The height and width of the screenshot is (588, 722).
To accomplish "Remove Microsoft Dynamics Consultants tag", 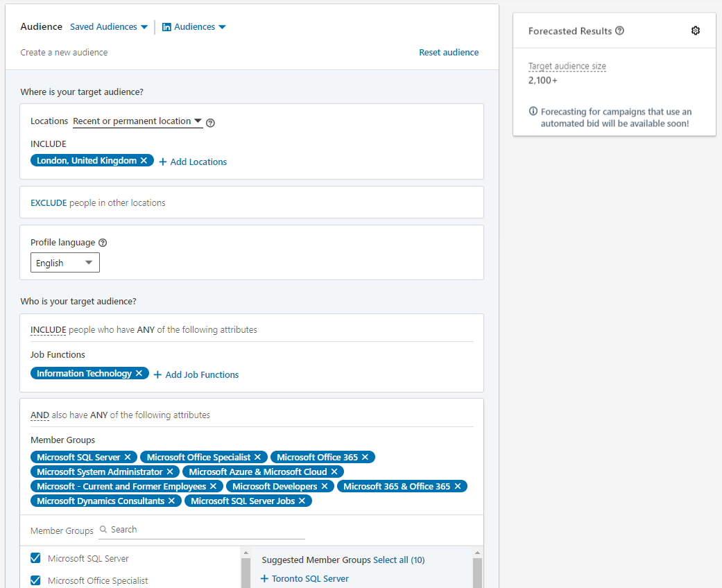I will click(x=172, y=501).
